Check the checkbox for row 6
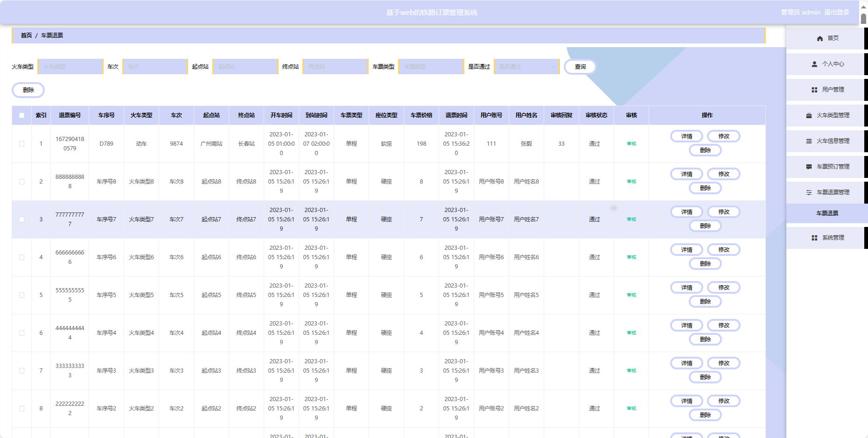Screen dimensions: 868x438 coord(21,333)
